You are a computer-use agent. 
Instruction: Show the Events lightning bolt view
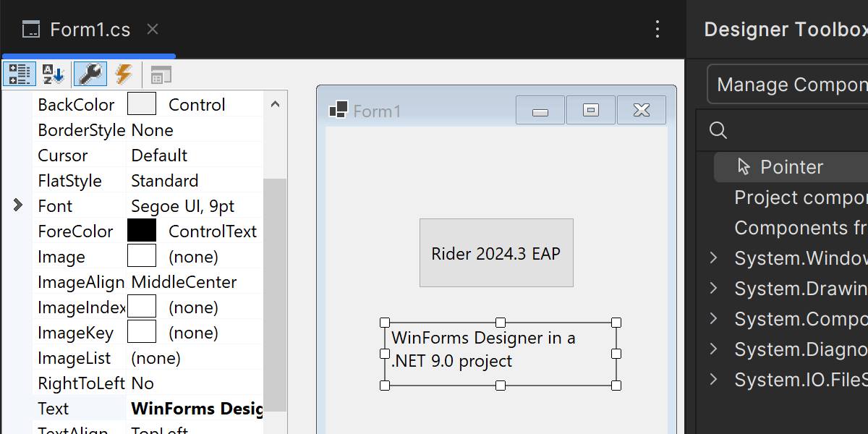click(x=124, y=74)
